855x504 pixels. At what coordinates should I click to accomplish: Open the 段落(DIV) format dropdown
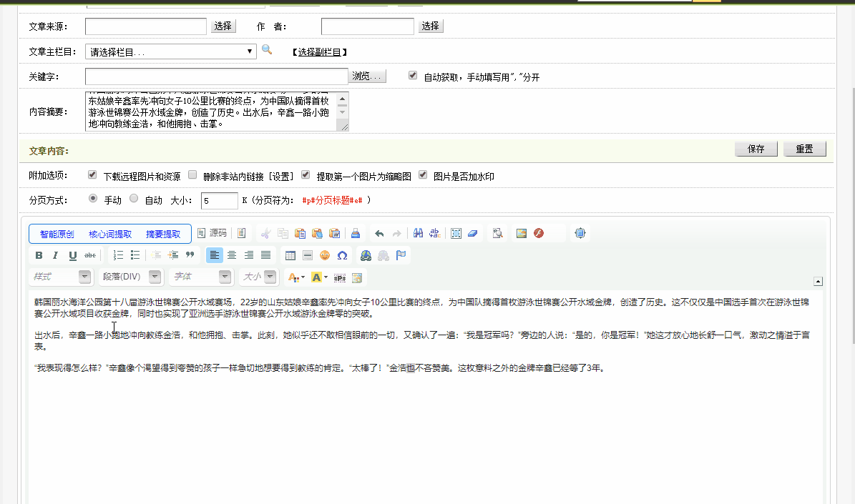pos(130,277)
